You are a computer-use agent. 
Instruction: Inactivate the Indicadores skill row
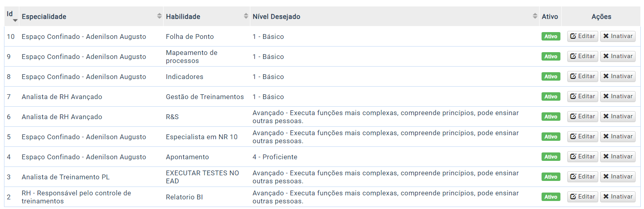pos(618,76)
